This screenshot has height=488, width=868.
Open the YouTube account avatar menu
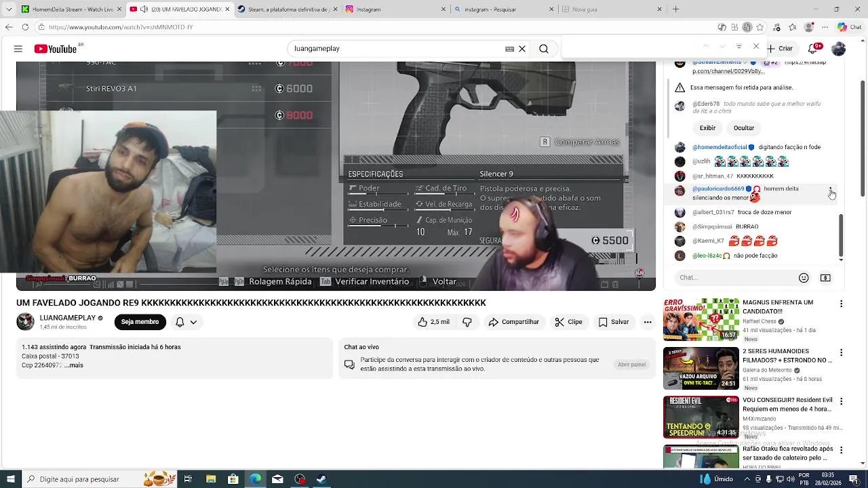(838, 49)
